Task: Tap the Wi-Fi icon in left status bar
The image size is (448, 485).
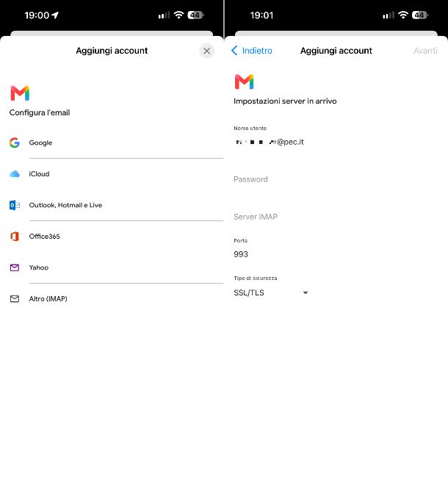Action: point(178,15)
